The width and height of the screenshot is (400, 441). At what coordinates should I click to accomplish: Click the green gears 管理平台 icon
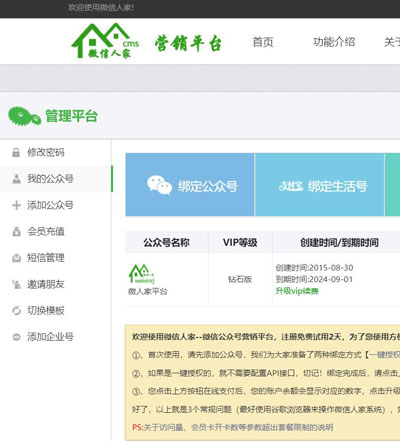25,116
